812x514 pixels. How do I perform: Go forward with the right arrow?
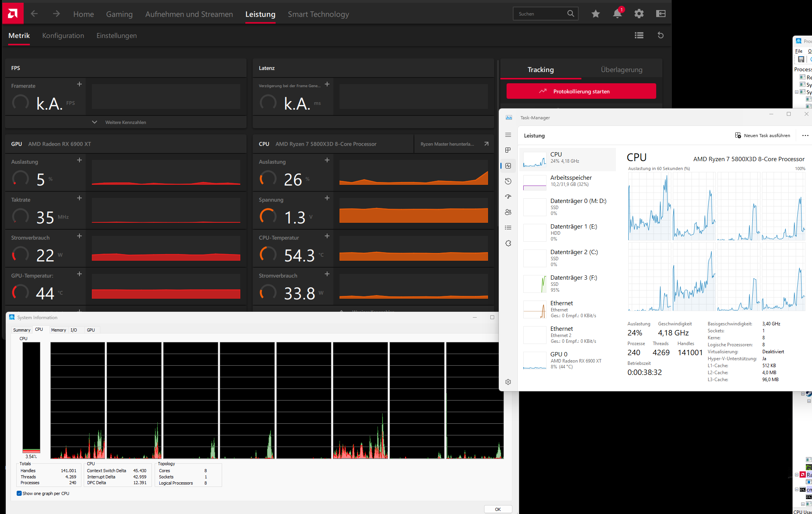[57, 14]
